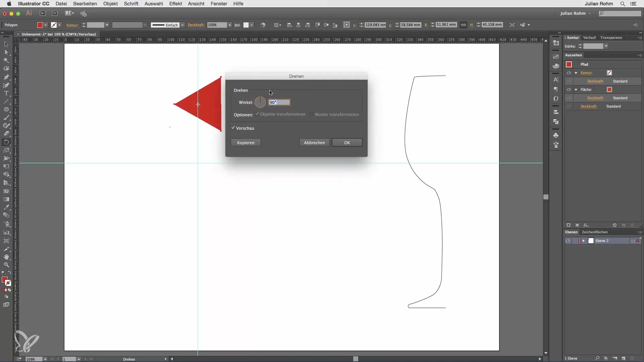
Task: Open the Objekt menu
Action: tap(110, 4)
